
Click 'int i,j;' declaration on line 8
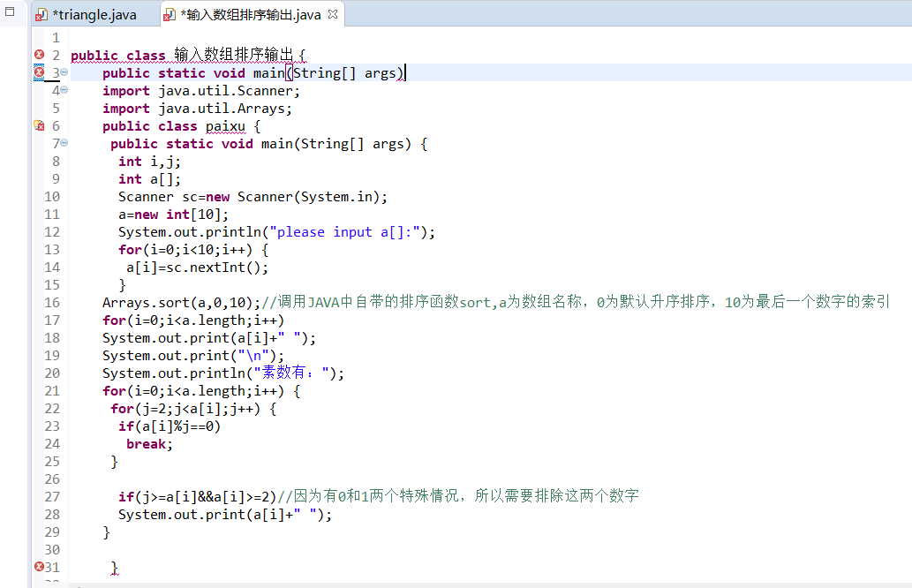click(x=149, y=162)
